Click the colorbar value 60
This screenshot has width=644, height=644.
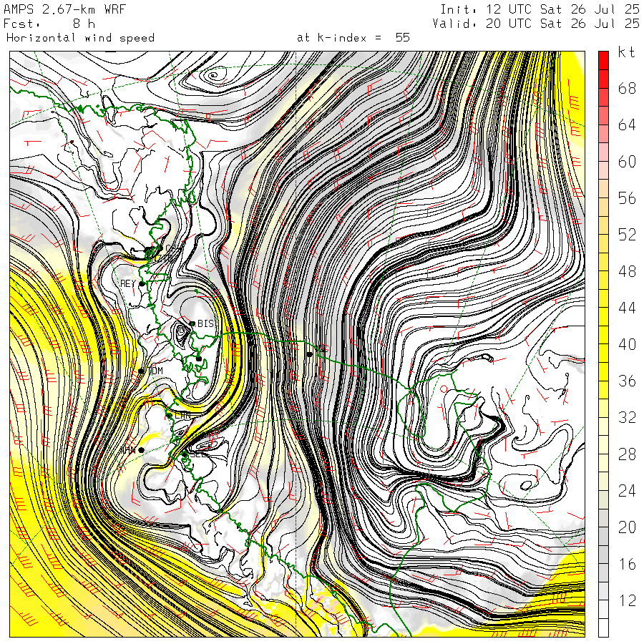627,162
